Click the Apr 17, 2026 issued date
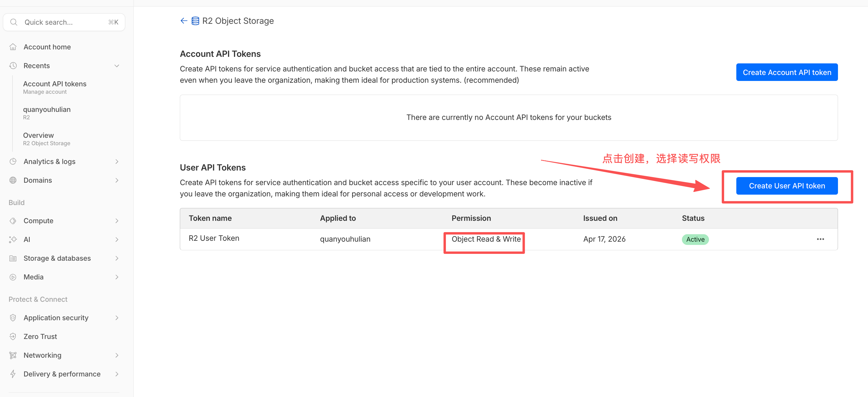The width and height of the screenshot is (868, 397). tap(604, 239)
